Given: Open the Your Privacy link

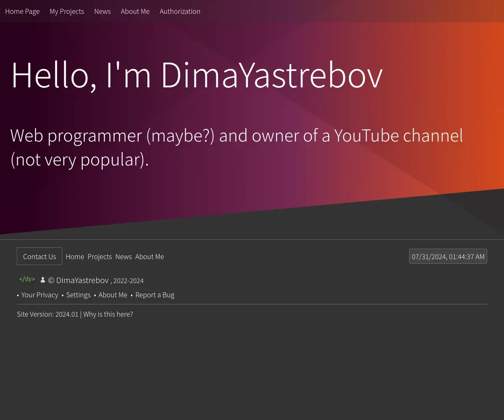Looking at the screenshot, I should 40,295.
